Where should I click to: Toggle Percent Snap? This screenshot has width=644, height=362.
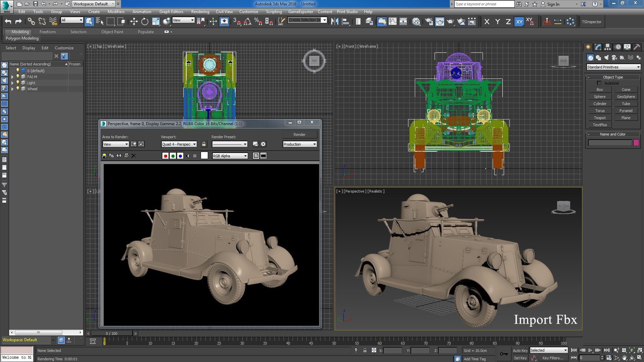click(x=258, y=22)
